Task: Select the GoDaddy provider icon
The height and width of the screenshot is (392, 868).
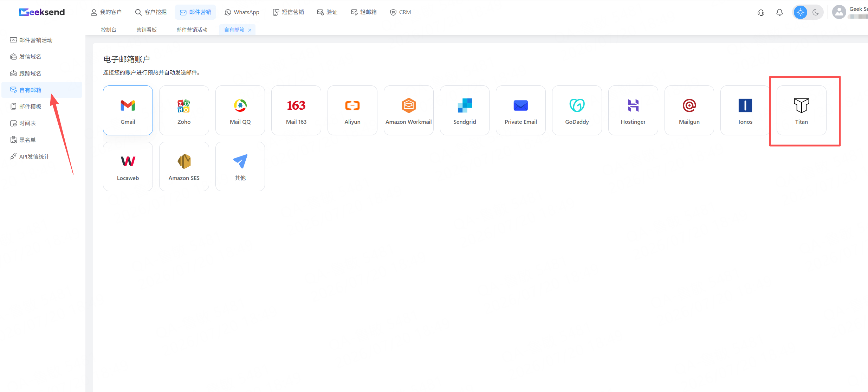Action: (x=577, y=105)
